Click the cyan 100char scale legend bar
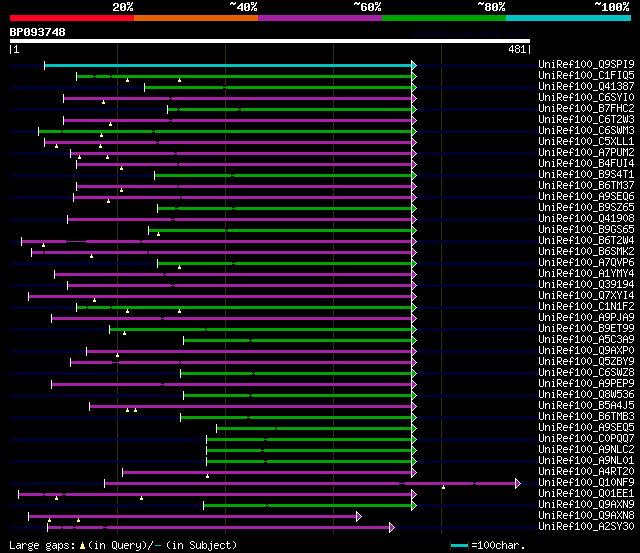The width and height of the screenshot is (640, 553). pos(459,545)
